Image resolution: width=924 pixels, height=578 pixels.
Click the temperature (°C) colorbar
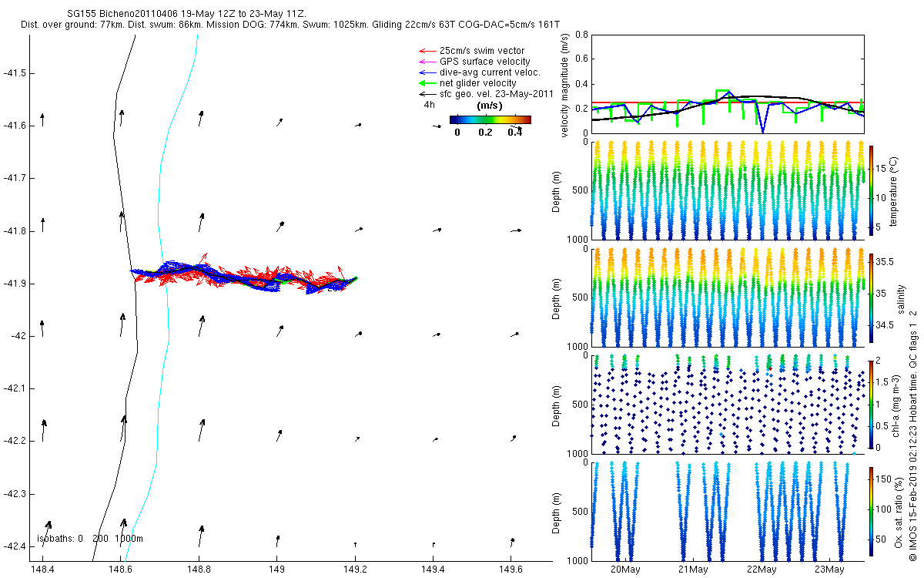pyautogui.click(x=871, y=190)
